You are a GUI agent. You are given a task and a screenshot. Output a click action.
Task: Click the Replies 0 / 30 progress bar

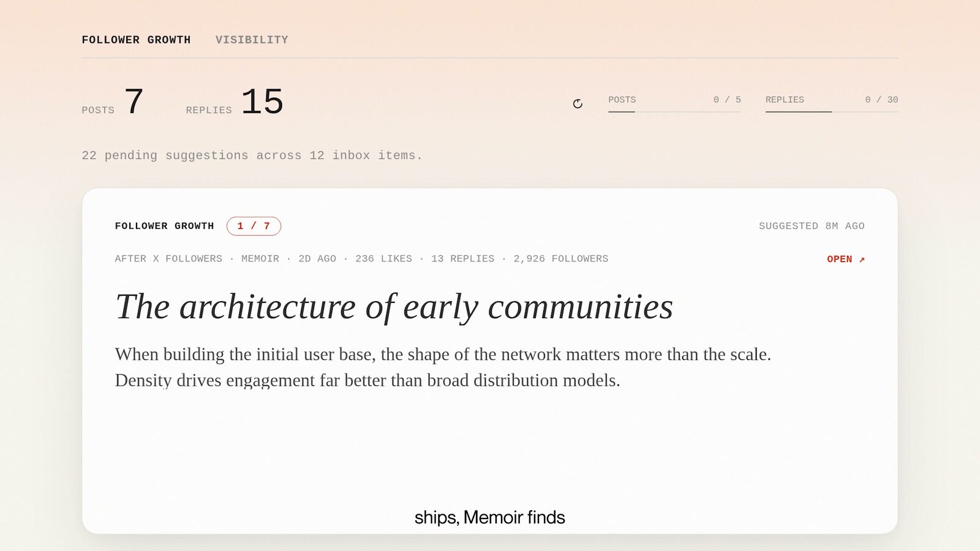(832, 111)
